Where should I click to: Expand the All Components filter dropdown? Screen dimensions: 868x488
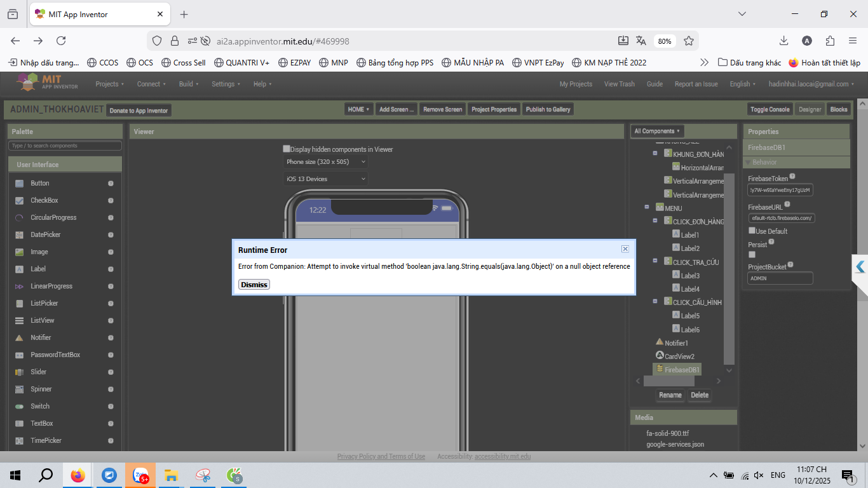coord(658,131)
